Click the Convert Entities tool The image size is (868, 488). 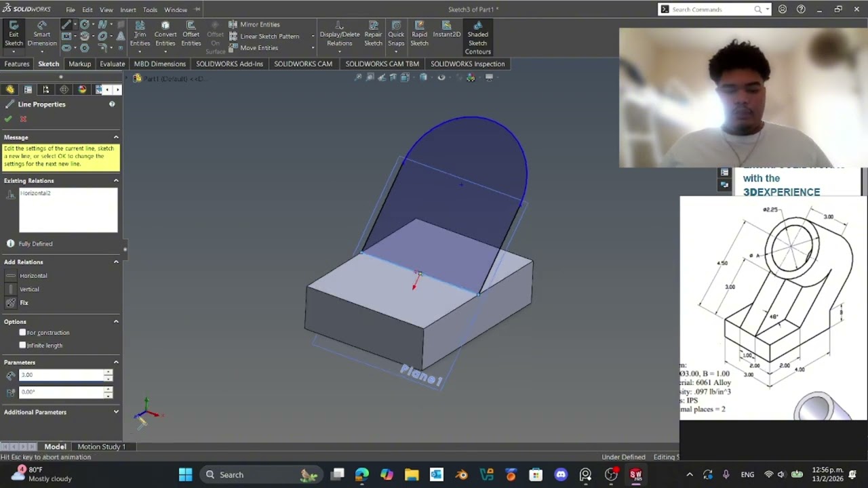click(x=165, y=34)
